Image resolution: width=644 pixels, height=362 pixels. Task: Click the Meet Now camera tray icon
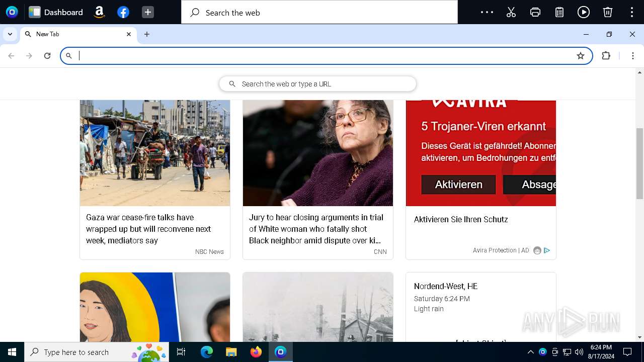[x=555, y=352]
